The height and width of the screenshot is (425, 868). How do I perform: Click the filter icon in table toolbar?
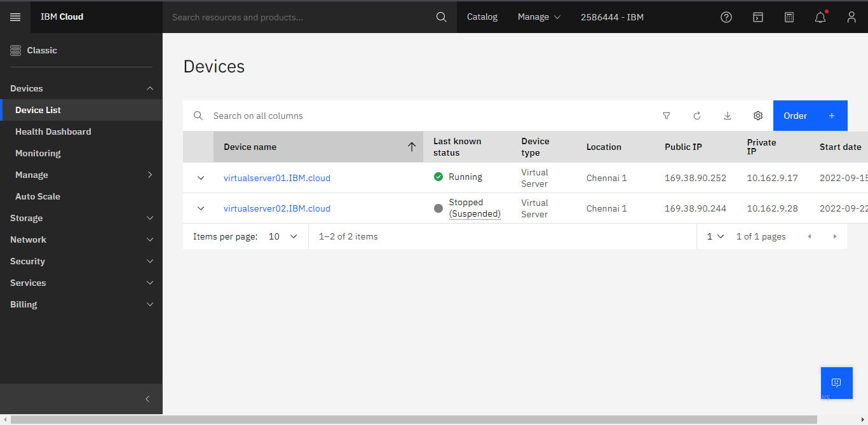pos(667,116)
